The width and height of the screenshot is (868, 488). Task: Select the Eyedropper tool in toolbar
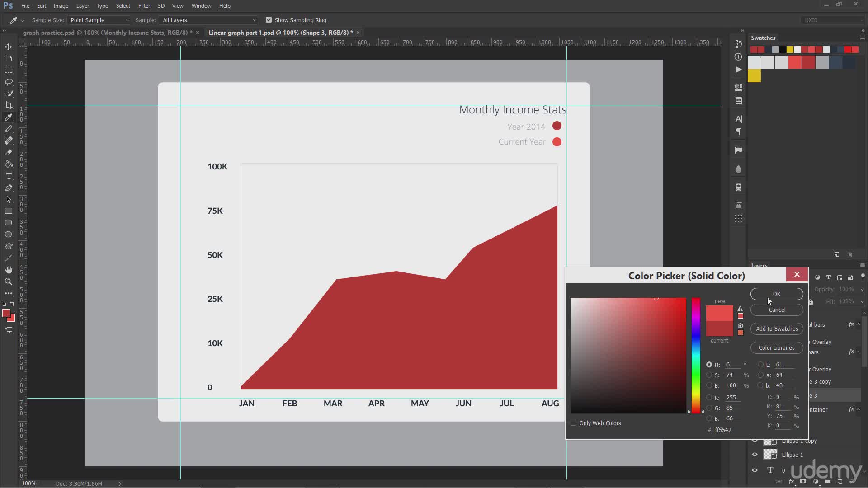tap(9, 117)
